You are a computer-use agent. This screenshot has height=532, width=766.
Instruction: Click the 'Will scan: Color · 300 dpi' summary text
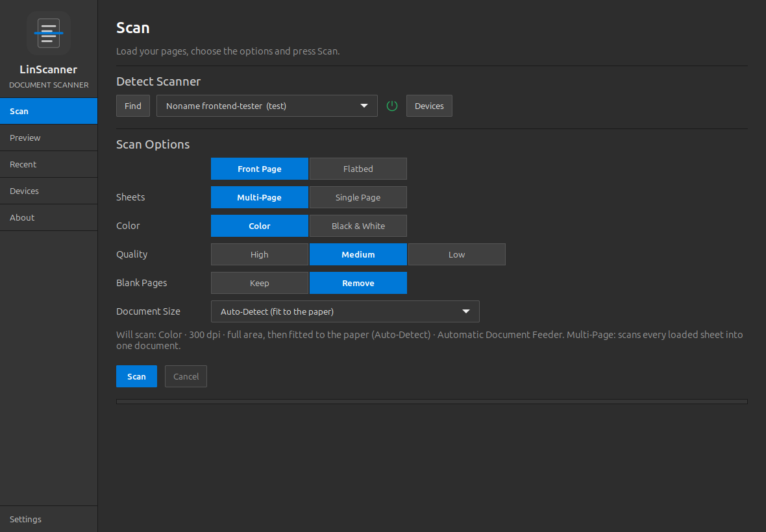click(x=429, y=340)
